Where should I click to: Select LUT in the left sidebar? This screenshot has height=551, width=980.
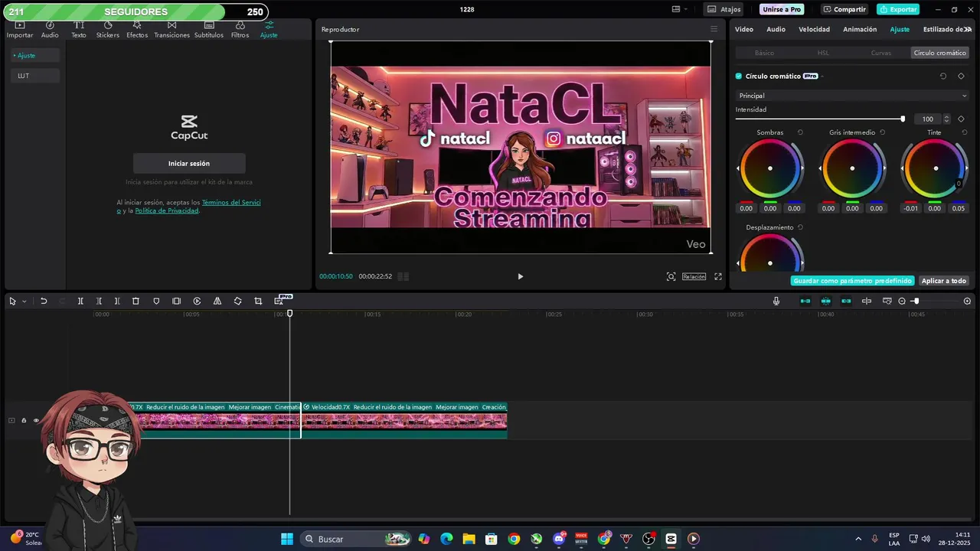(34, 76)
